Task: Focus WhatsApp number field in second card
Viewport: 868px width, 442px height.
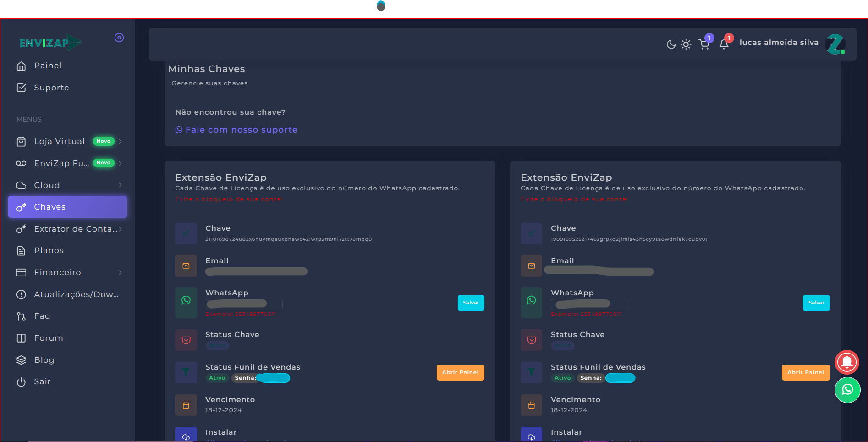Action: pos(589,304)
